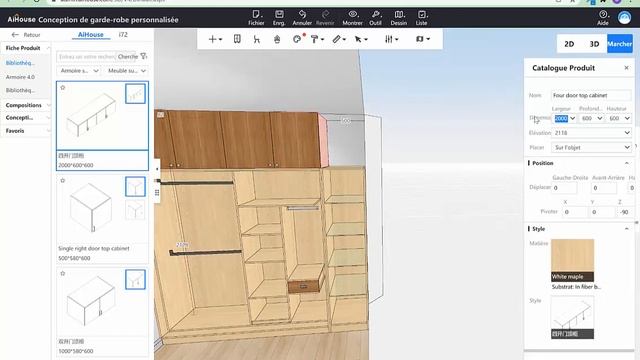640x360 pixels.
Task: Favorite the 1000*580*600 cabinet with star
Action: 63,273
